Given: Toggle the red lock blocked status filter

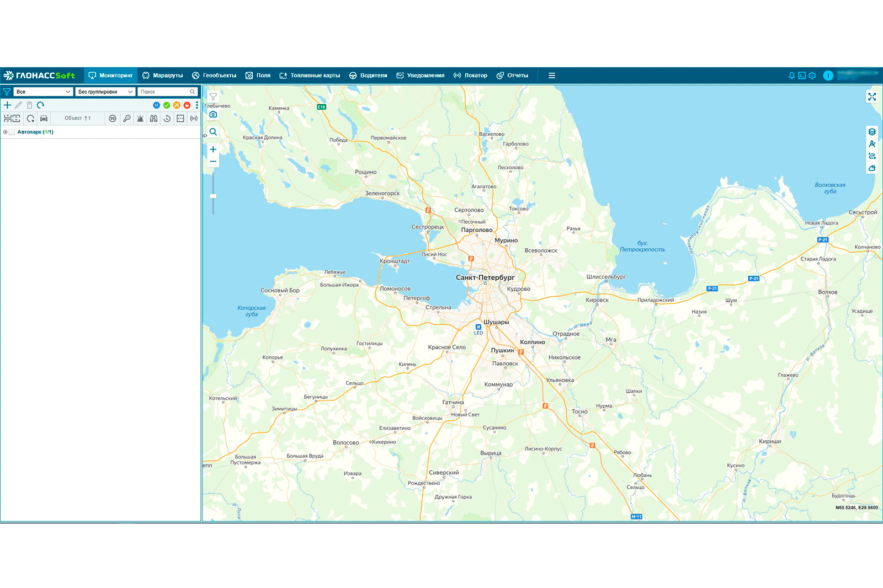Looking at the screenshot, I should 187,105.
